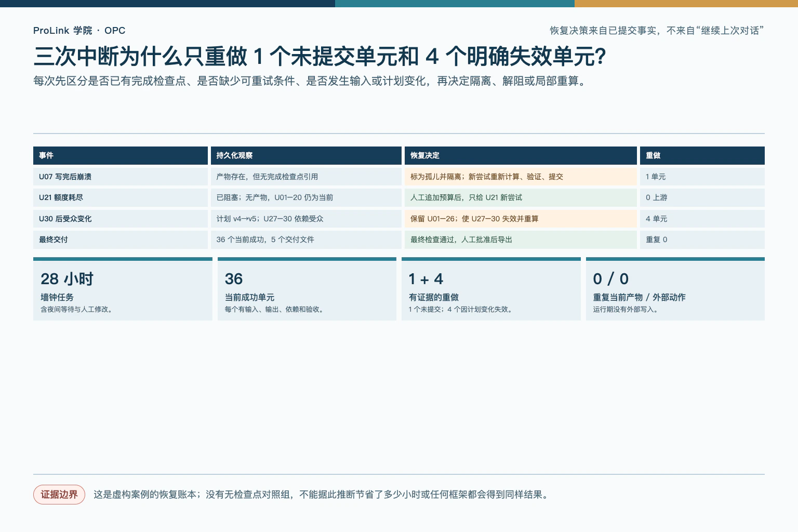Click the '1 + 4' metric value
The width and height of the screenshot is (798, 532).
426,279
